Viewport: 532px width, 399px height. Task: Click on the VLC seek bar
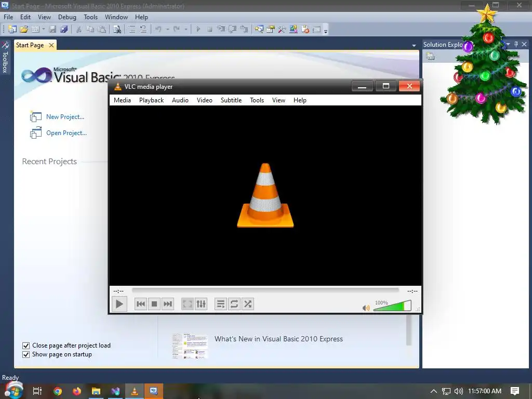click(265, 290)
